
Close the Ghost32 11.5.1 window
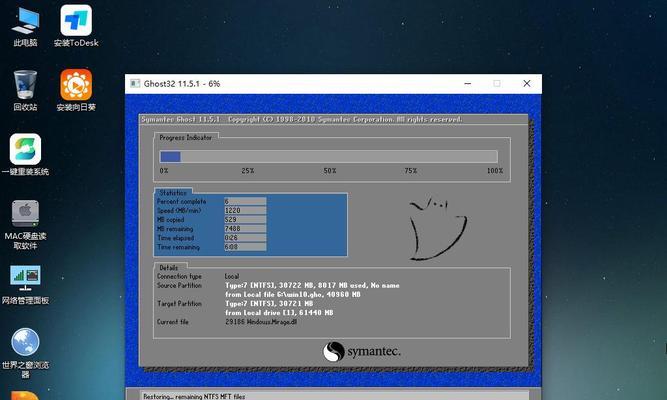(525, 84)
